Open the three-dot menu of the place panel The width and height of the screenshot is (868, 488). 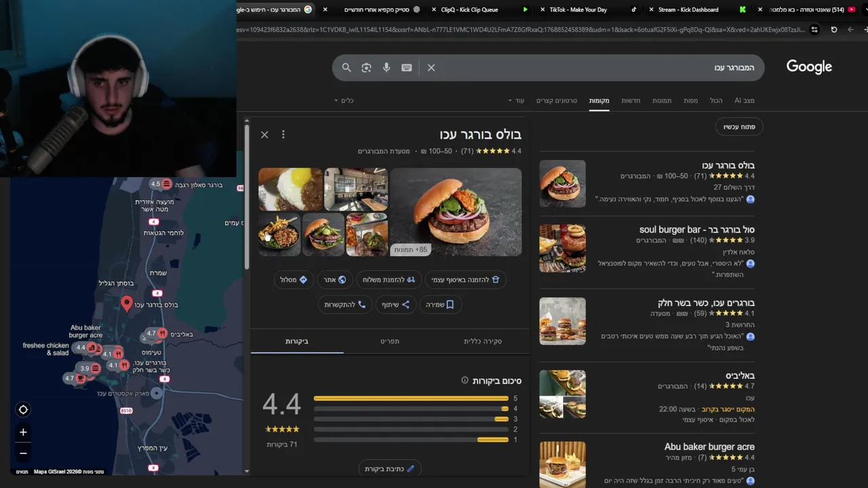coord(283,135)
